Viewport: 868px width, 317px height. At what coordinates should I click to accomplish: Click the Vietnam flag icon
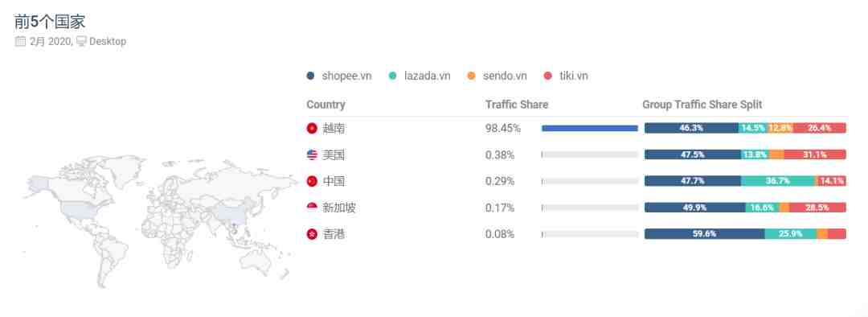(312, 128)
